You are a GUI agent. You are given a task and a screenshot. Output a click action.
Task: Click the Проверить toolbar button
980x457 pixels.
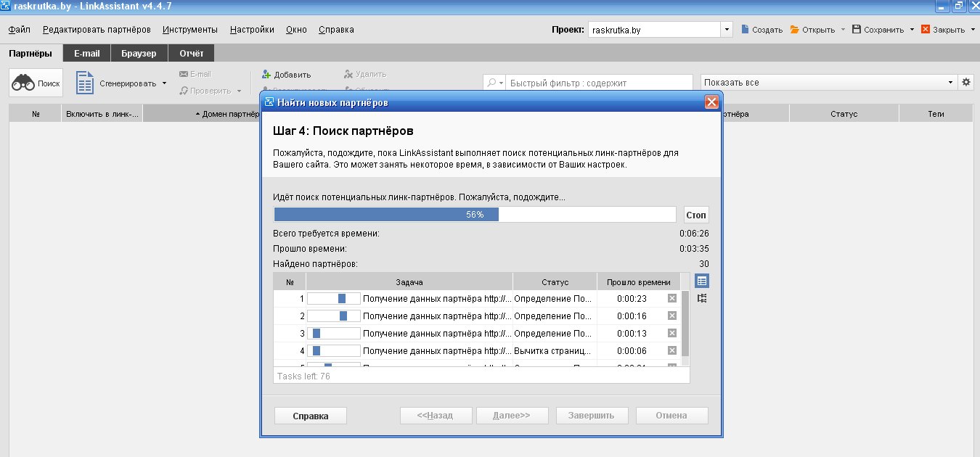pos(210,91)
